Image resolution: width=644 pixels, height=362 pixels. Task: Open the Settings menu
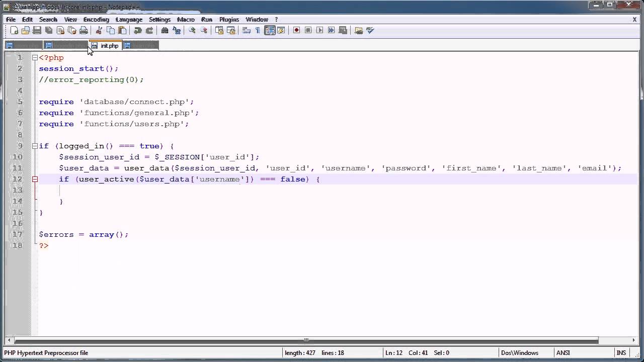pyautogui.click(x=159, y=20)
